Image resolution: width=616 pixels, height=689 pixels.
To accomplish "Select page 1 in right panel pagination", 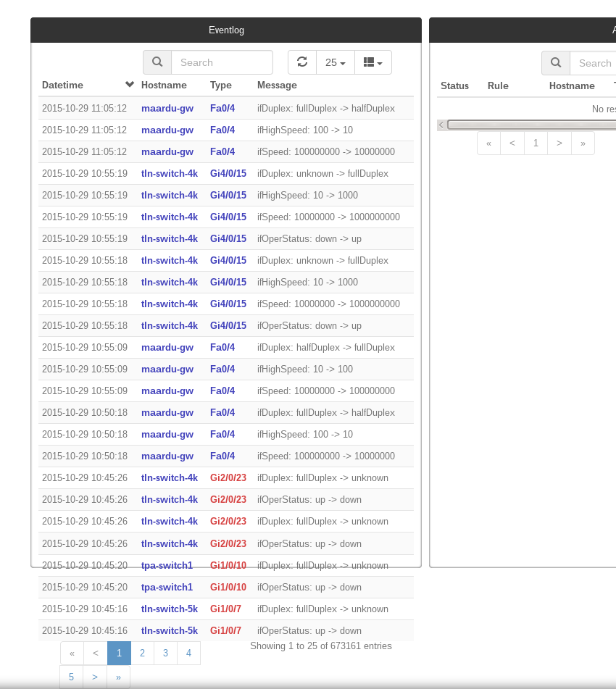I will pyautogui.click(x=536, y=143).
